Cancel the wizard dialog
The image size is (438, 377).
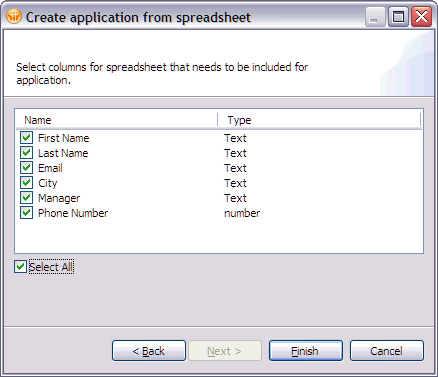387,351
